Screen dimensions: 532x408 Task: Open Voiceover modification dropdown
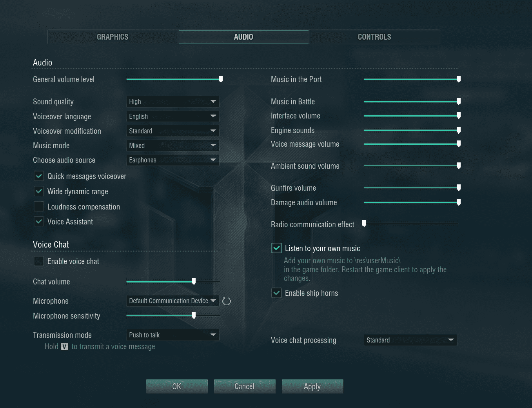pyautogui.click(x=172, y=131)
